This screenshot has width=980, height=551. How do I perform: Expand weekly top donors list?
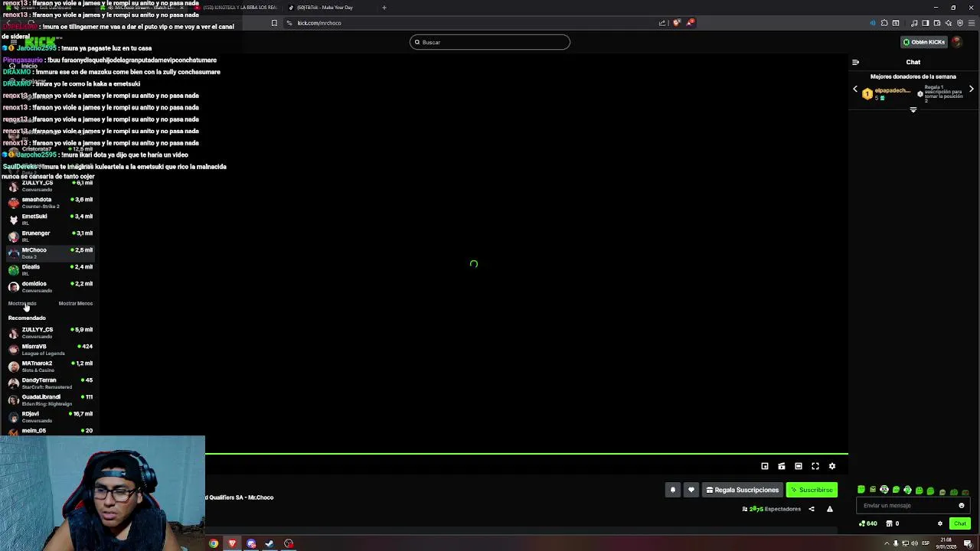913,110
